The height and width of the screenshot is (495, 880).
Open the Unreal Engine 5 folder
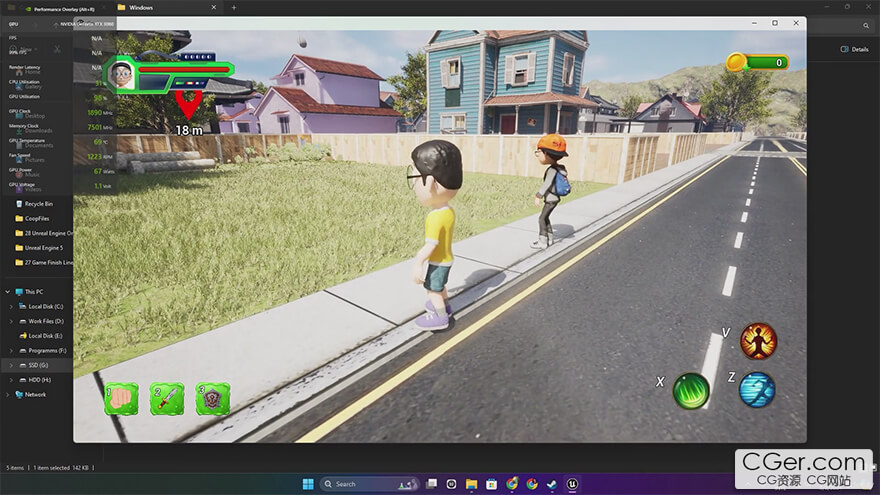[x=39, y=248]
